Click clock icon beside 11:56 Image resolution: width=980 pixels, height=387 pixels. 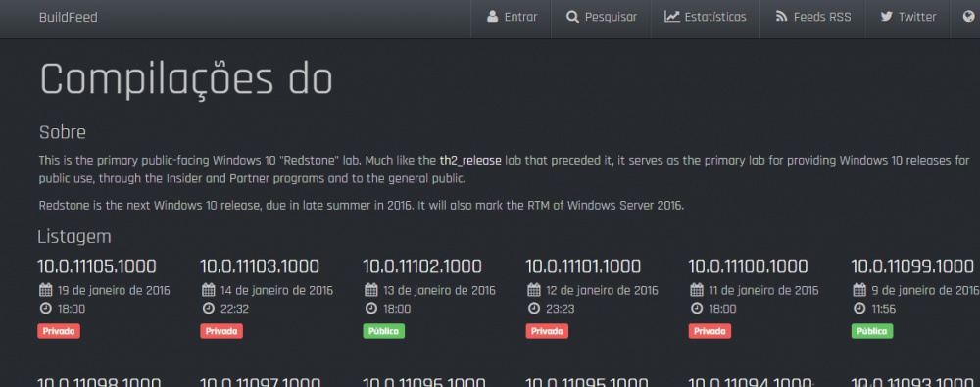(859, 309)
